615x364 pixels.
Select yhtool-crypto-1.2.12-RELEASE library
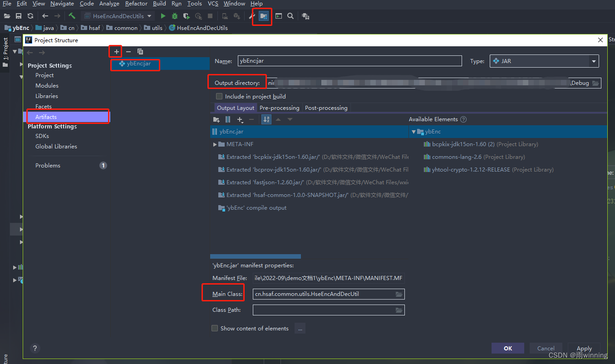click(x=488, y=170)
